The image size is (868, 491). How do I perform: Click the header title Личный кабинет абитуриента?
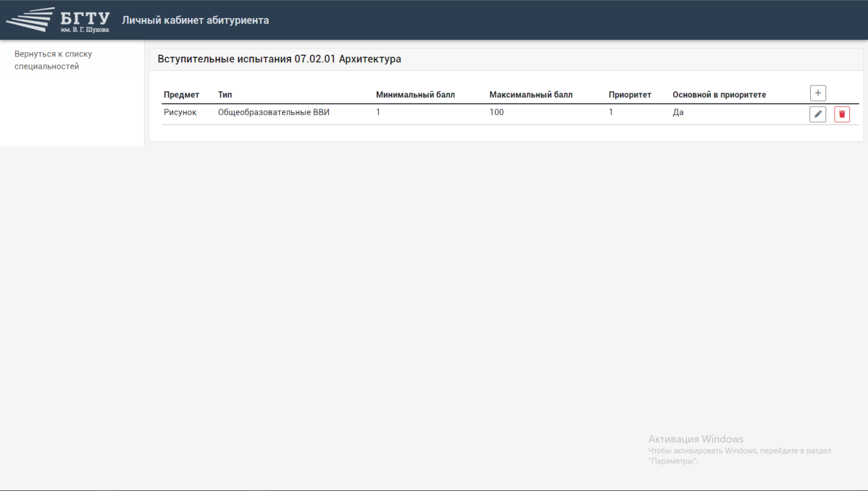coord(195,20)
